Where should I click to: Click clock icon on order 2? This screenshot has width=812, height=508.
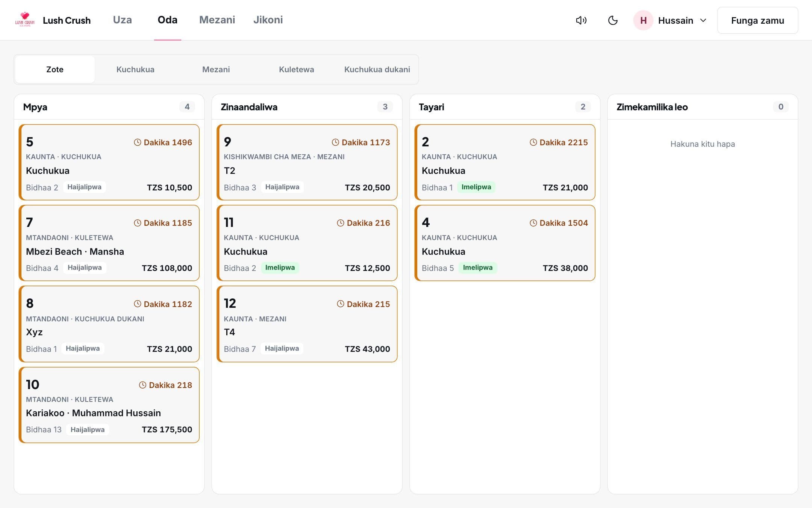533,142
